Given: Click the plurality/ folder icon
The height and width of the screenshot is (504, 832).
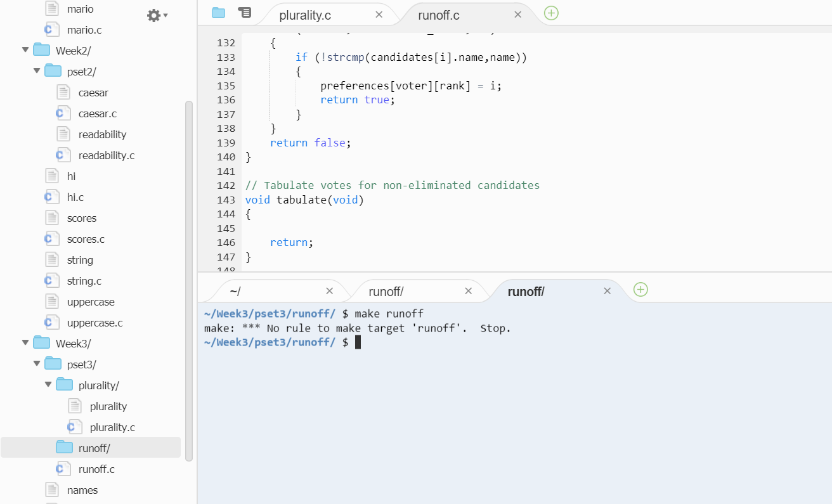Looking at the screenshot, I should (x=65, y=384).
